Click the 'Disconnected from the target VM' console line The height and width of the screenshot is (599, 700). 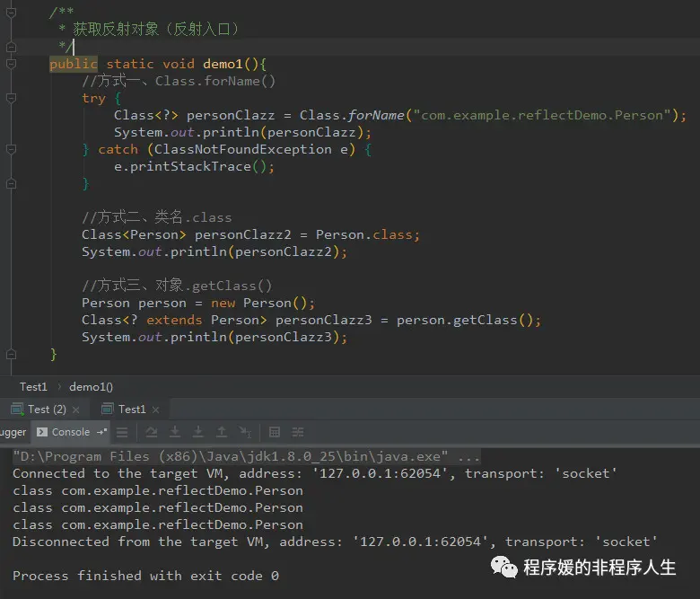[x=335, y=542]
